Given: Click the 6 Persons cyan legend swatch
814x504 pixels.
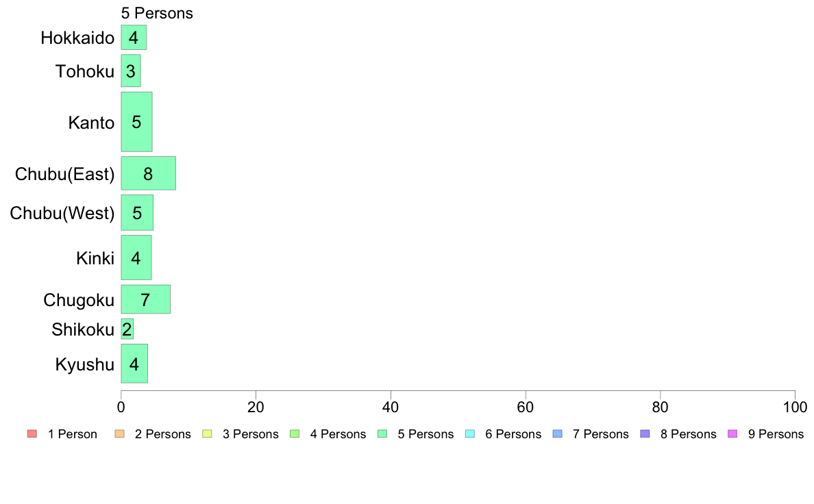Looking at the screenshot, I should coord(470,434).
